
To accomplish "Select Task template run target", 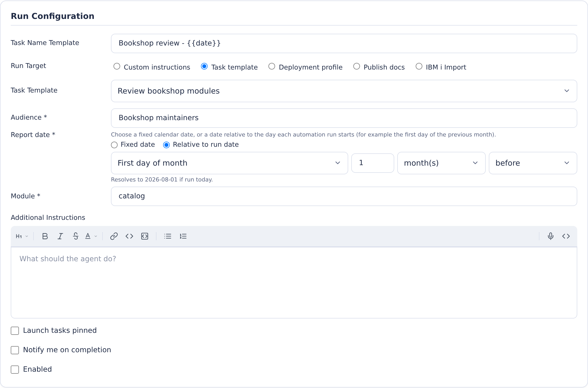I will [x=204, y=66].
